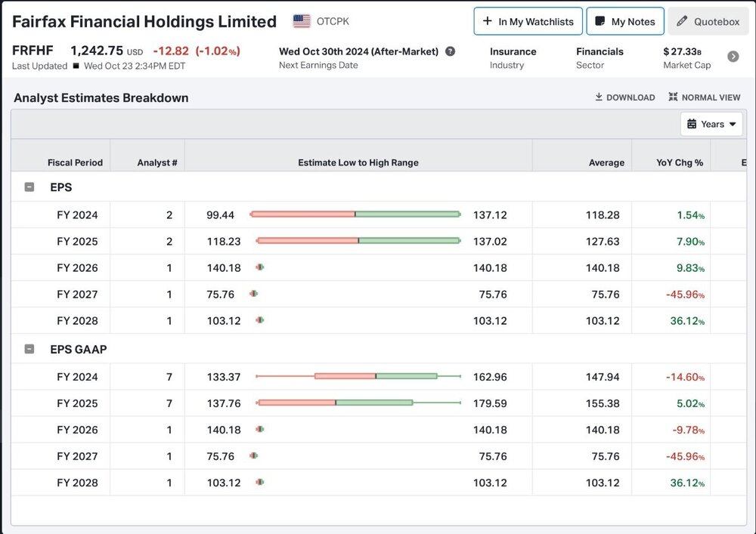Click the note icon in My Notes

coord(600,21)
